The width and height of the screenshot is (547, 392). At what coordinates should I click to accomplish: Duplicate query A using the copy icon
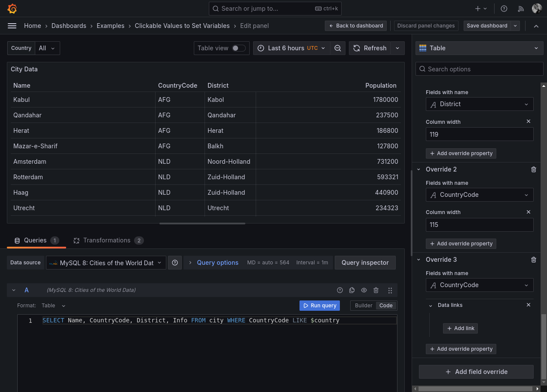click(352, 290)
